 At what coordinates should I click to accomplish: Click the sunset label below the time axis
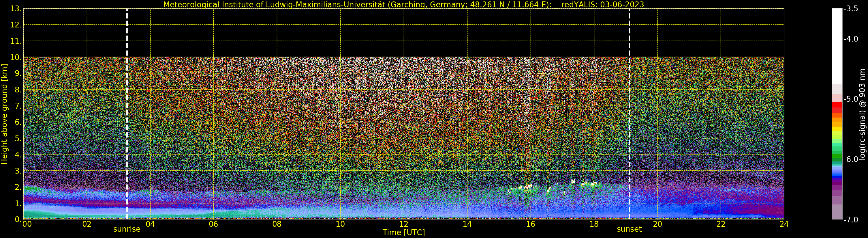click(629, 229)
